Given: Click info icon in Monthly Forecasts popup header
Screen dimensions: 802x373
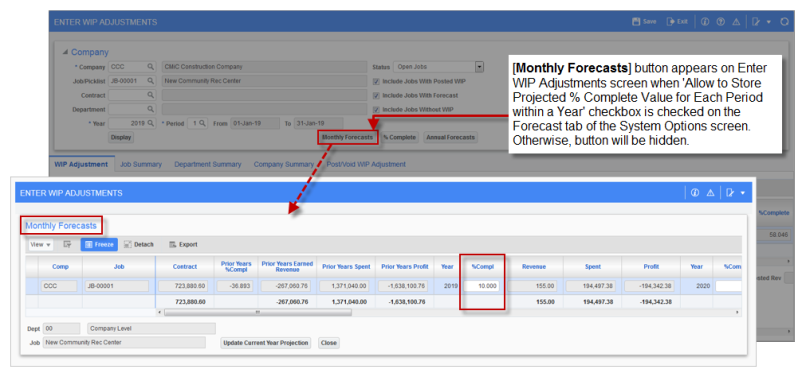Looking at the screenshot, I should [695, 193].
